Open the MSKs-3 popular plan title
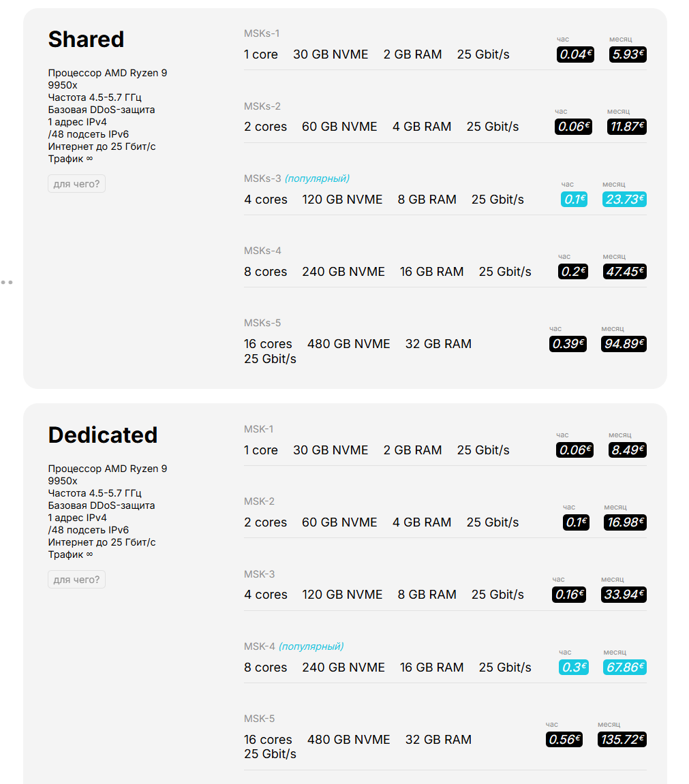689x784 pixels. point(296,178)
